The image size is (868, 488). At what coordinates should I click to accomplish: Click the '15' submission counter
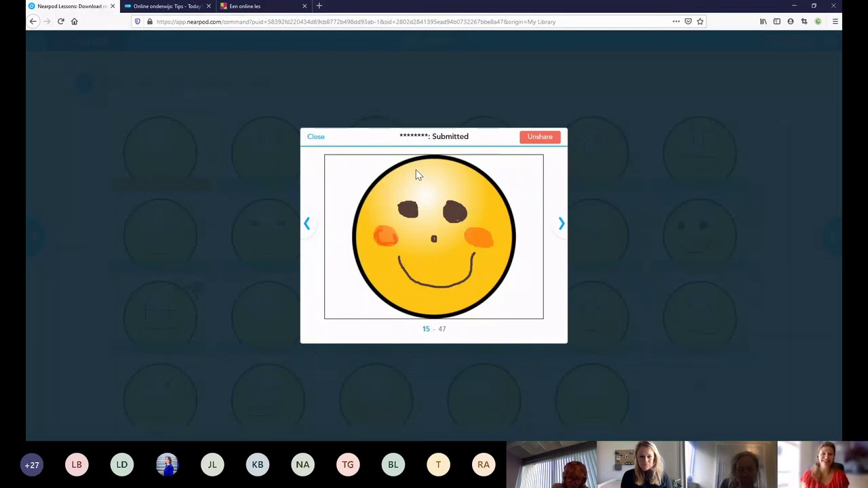pos(426,329)
